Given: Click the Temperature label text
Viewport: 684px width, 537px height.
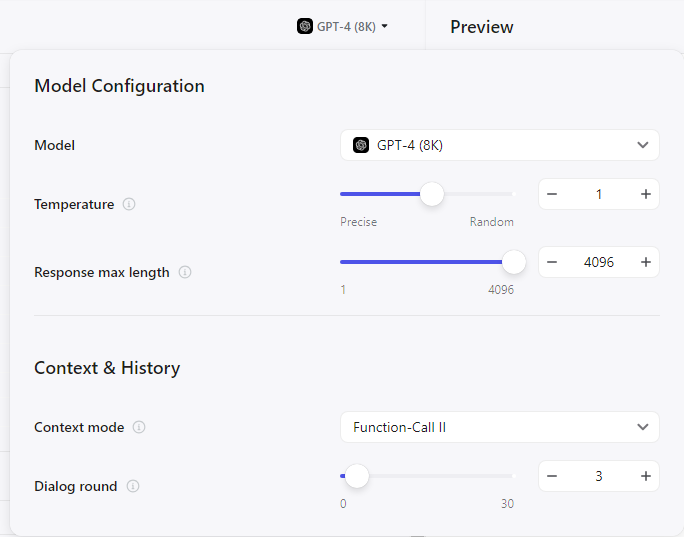Looking at the screenshot, I should pos(74,204).
